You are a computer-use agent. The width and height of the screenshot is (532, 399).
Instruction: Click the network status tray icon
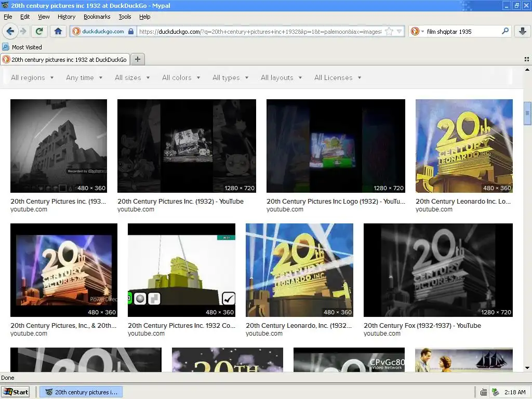point(495,392)
